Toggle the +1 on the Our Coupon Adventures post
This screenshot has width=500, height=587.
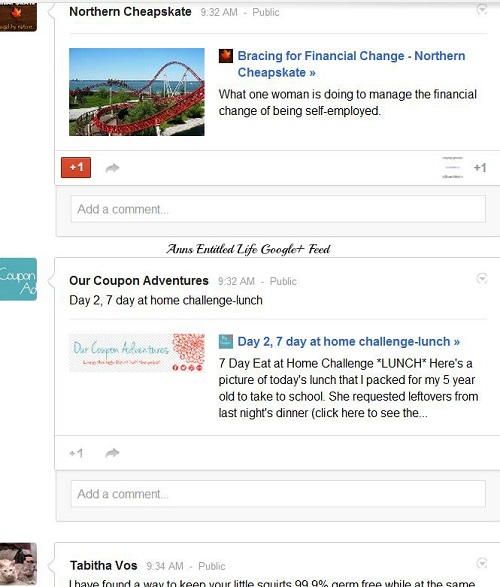pos(76,453)
